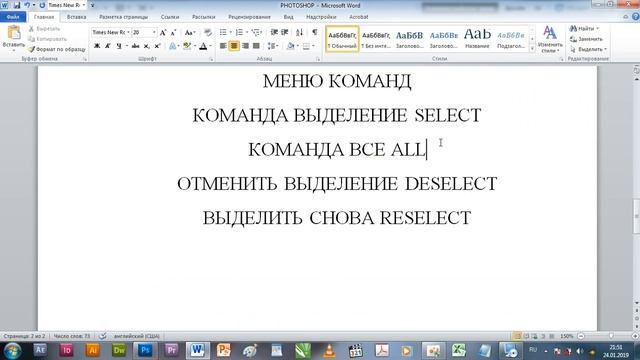Click the language indicator английский (США)
The height and width of the screenshot is (360, 640).
[137, 336]
